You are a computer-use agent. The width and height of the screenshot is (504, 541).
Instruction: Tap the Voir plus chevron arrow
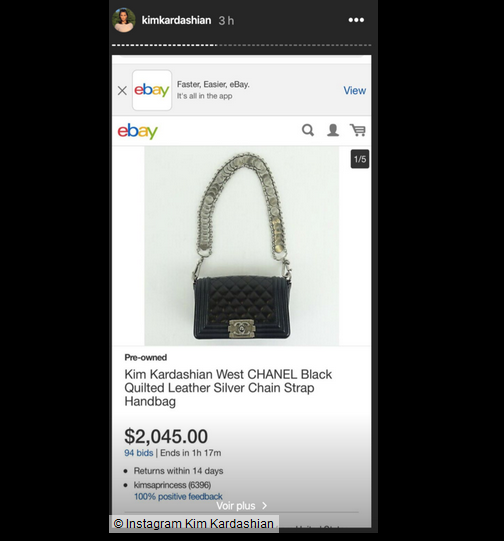coord(265,505)
